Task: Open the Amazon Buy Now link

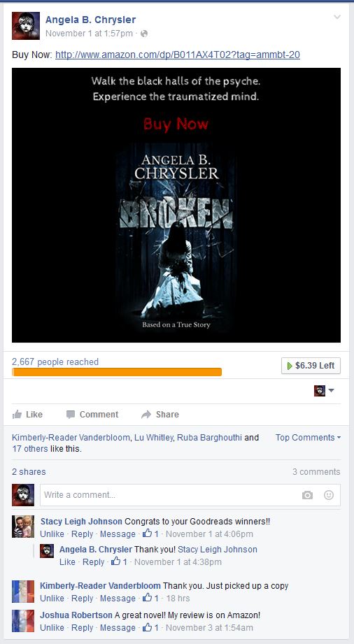Action: pos(178,55)
